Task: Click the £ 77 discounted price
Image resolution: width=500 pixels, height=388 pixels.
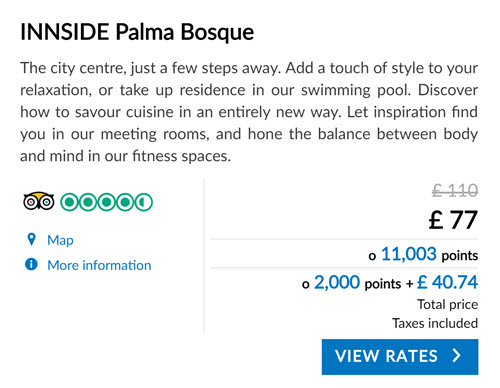Action: [x=453, y=220]
